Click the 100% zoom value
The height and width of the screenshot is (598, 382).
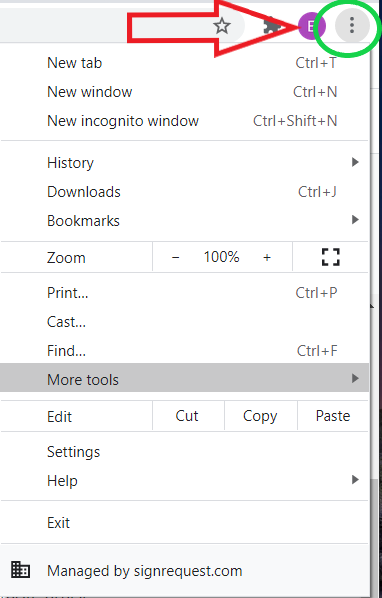click(x=221, y=257)
